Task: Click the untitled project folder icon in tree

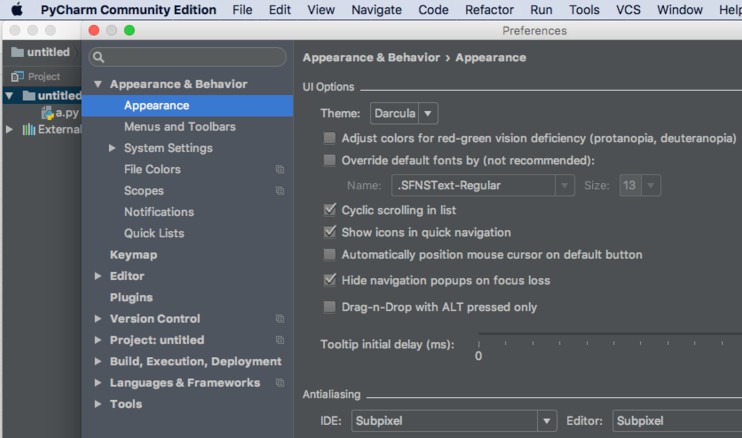Action: coord(29,96)
